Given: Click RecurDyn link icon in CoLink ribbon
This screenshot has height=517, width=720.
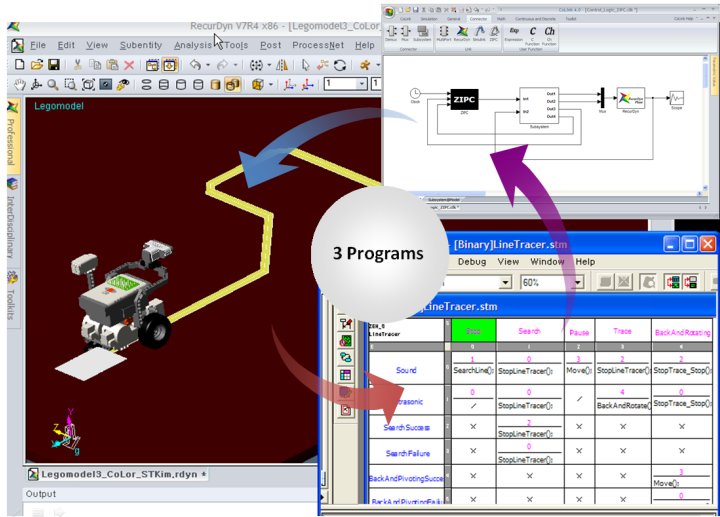Looking at the screenshot, I should tap(462, 34).
